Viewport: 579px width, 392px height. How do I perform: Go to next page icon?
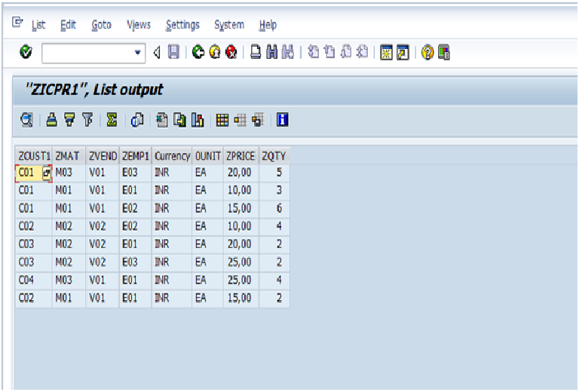(x=346, y=52)
